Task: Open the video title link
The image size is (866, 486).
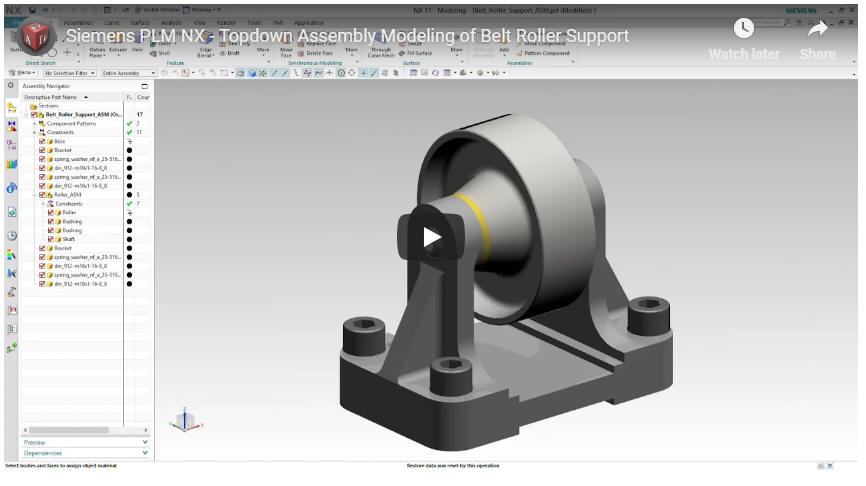Action: point(347,35)
